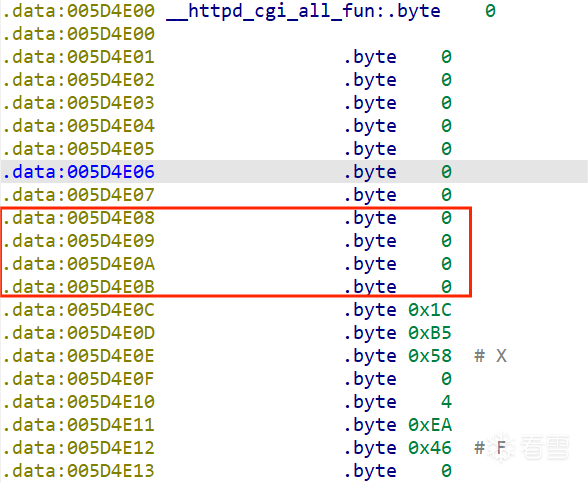Screen dimensions: 588x483
Task: Click address .data:005D4E0F
Action: (x=79, y=379)
